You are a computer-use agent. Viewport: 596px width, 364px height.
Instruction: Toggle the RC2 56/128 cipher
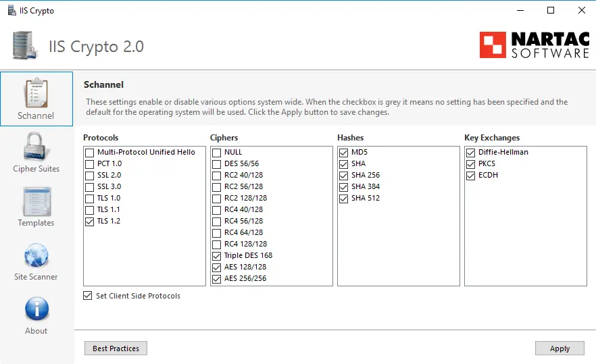(216, 187)
